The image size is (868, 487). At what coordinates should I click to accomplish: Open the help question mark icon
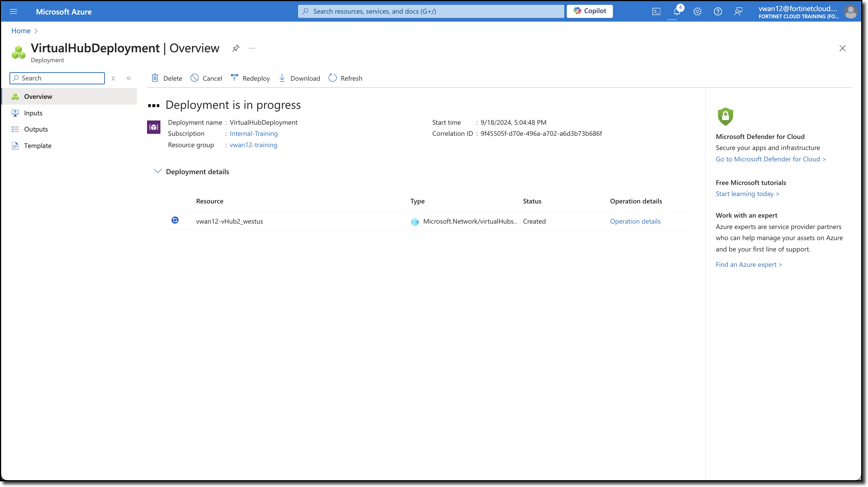coord(718,11)
